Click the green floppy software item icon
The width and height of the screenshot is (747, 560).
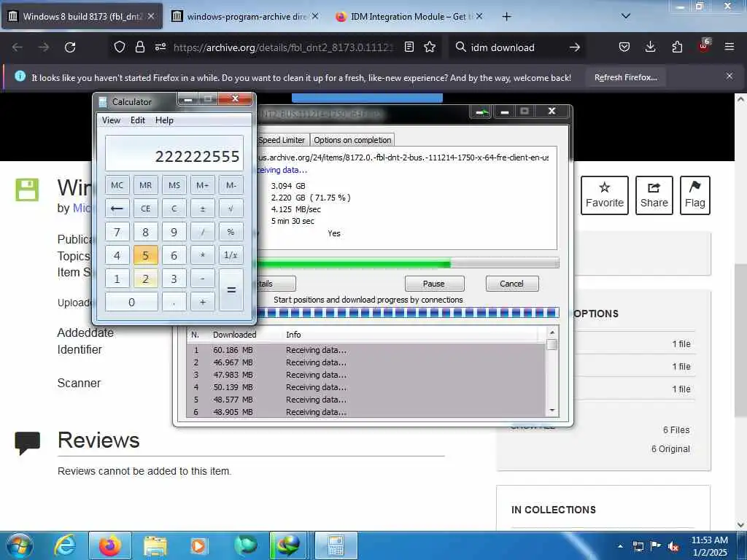pyautogui.click(x=27, y=190)
